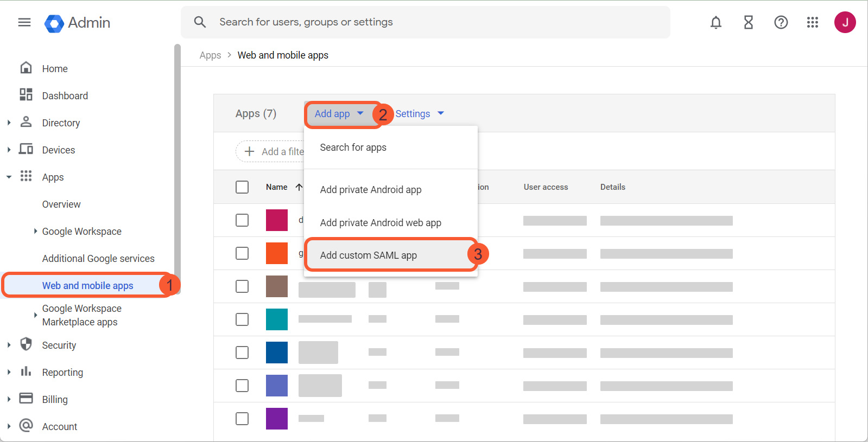Expand the Account section arrow
This screenshot has width=868, height=442.
(9, 427)
